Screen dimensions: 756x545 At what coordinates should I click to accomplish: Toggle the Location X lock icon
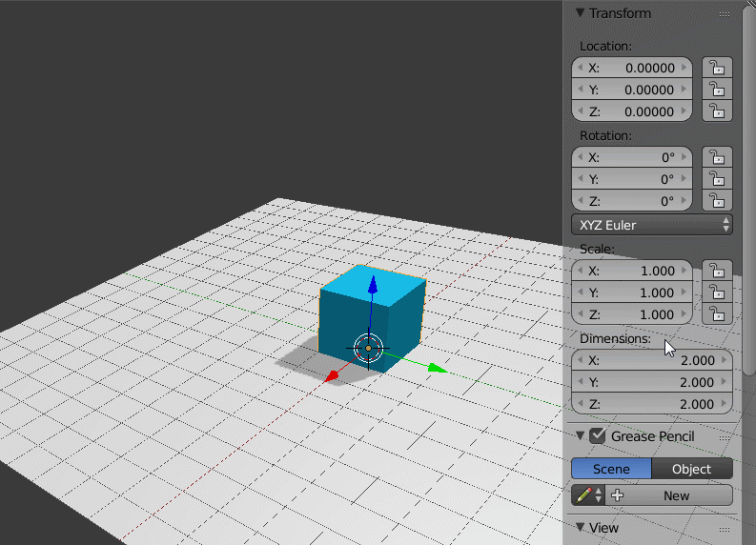tap(717, 68)
